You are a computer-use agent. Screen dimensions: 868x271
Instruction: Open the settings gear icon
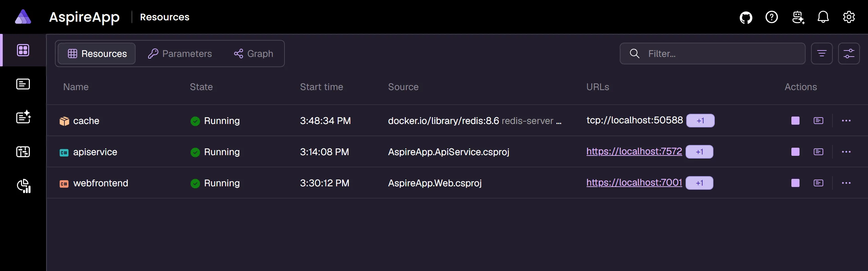(x=849, y=17)
